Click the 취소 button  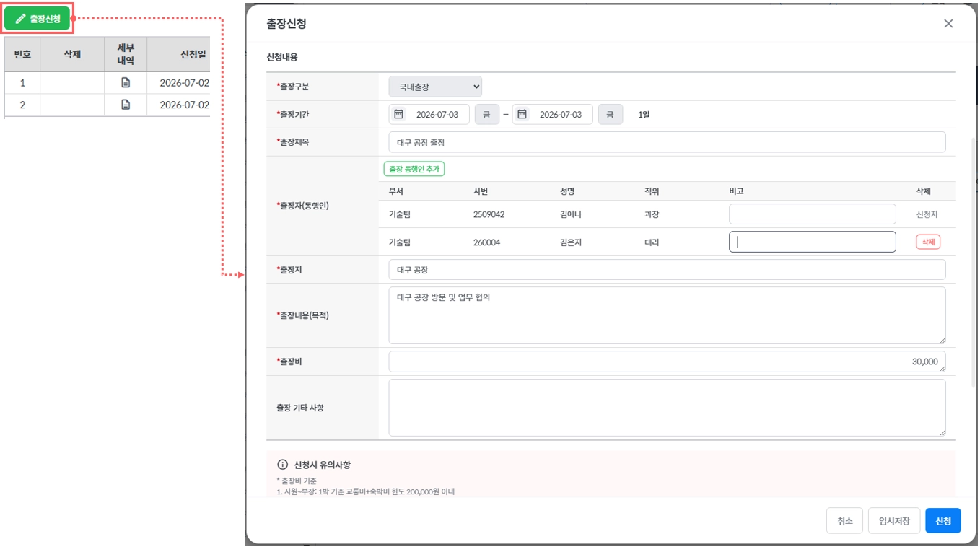coord(844,521)
